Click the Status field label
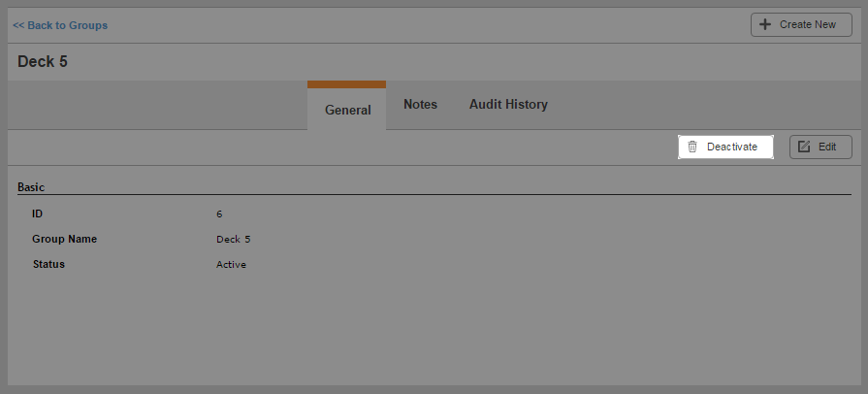Image resolution: width=868 pixels, height=394 pixels. click(48, 264)
